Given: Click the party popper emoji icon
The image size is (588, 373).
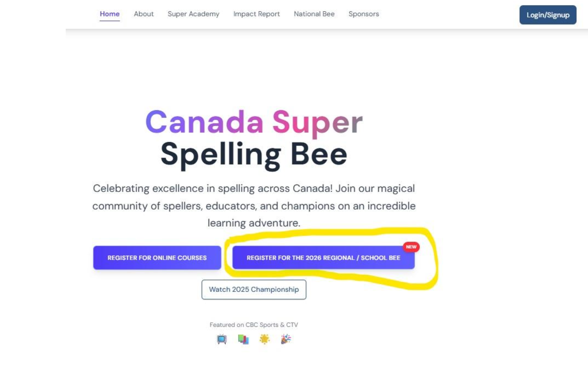Looking at the screenshot, I should (286, 339).
